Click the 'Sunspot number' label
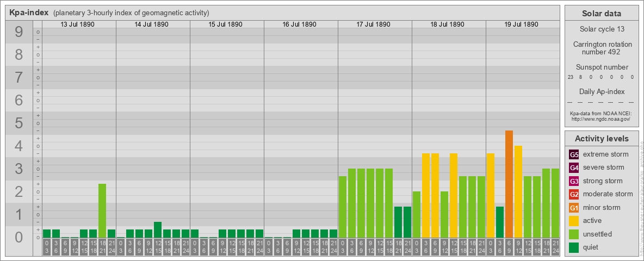Image resolution: width=644 pixels, height=261 pixels. [602, 67]
